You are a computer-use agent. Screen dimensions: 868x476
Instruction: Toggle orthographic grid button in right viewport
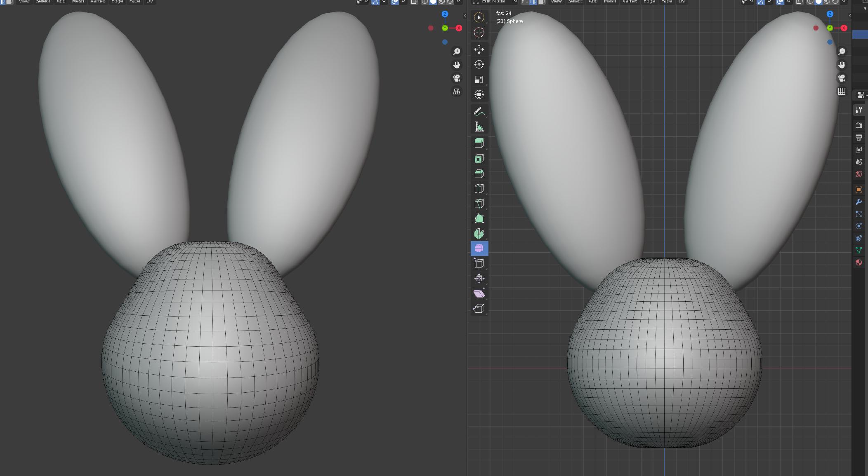pos(842,91)
